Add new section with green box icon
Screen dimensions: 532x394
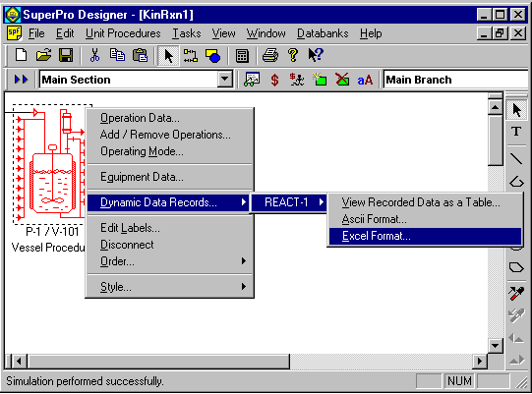pyautogui.click(x=320, y=80)
